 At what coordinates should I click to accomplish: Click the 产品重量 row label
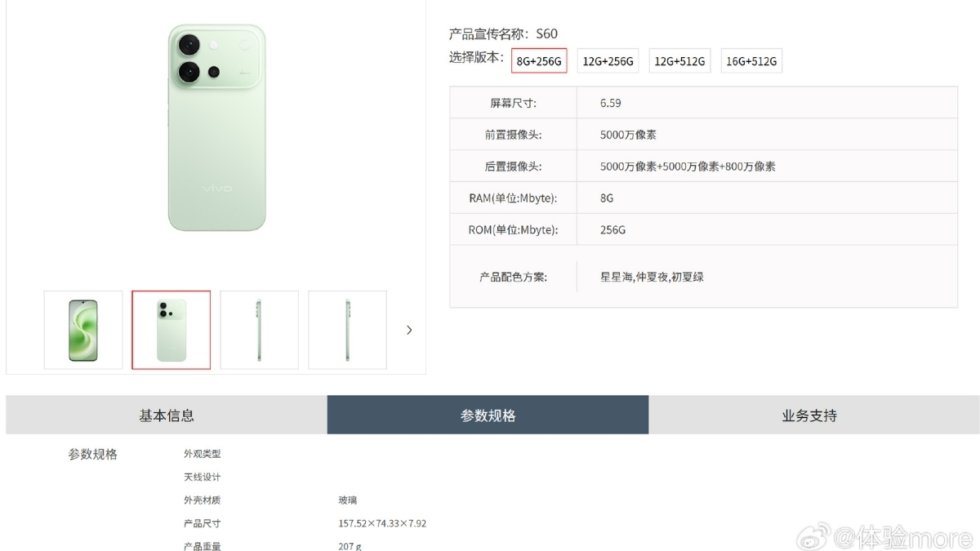[203, 545]
